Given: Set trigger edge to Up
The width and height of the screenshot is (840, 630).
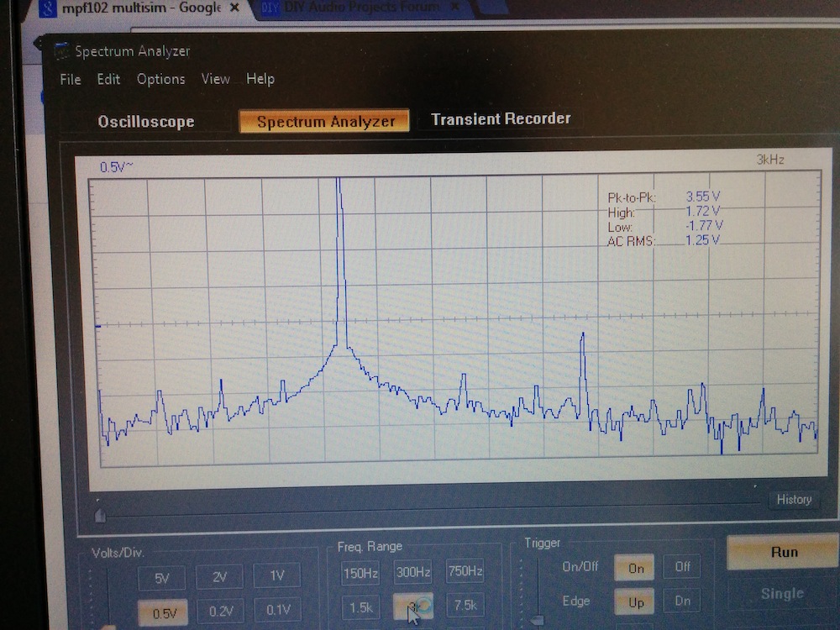Looking at the screenshot, I should 635,602.
